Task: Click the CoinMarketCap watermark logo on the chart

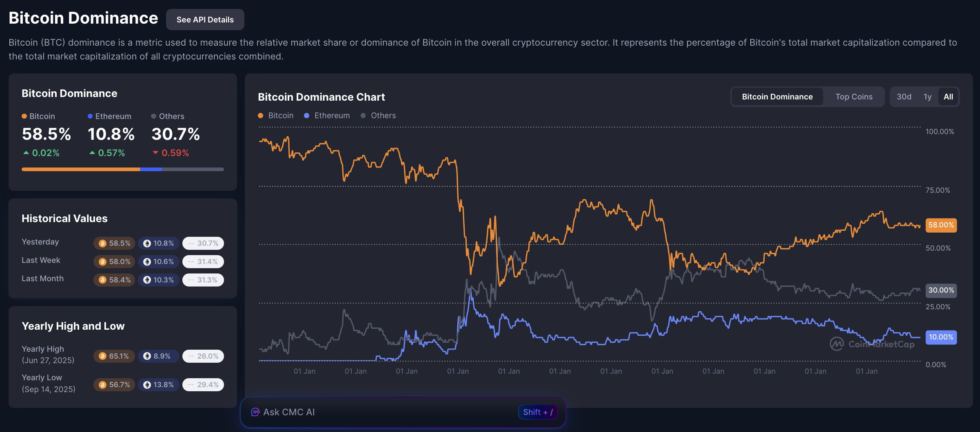Action: click(836, 344)
